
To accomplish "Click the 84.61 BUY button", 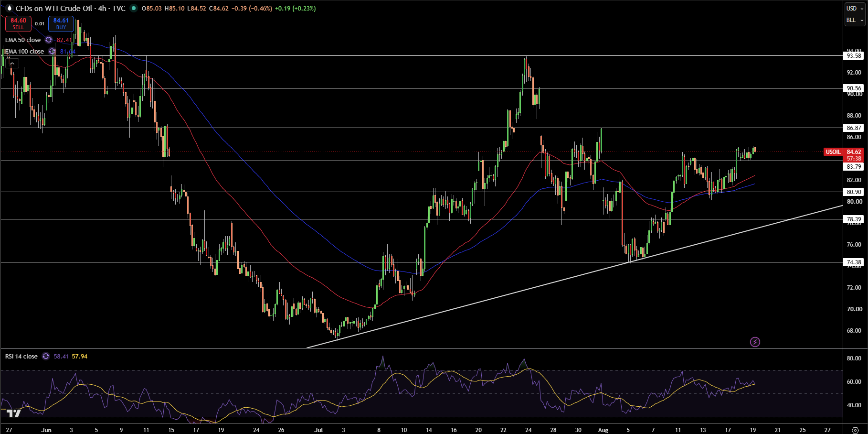I will click(x=61, y=23).
